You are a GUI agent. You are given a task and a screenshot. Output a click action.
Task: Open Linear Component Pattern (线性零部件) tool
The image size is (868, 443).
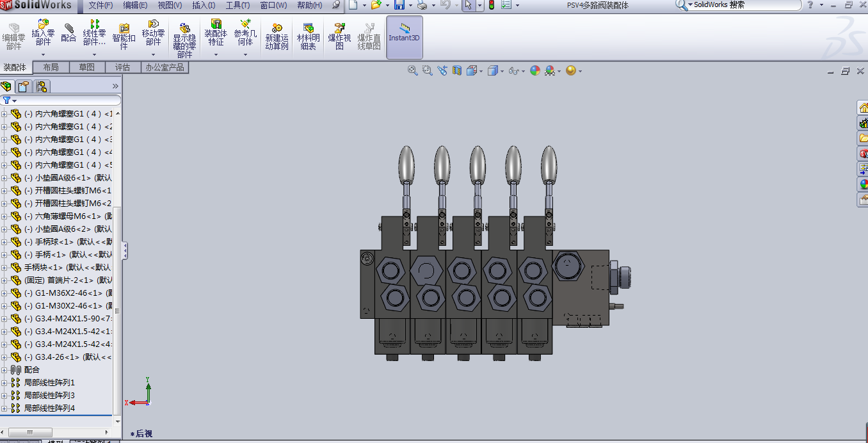click(x=95, y=33)
